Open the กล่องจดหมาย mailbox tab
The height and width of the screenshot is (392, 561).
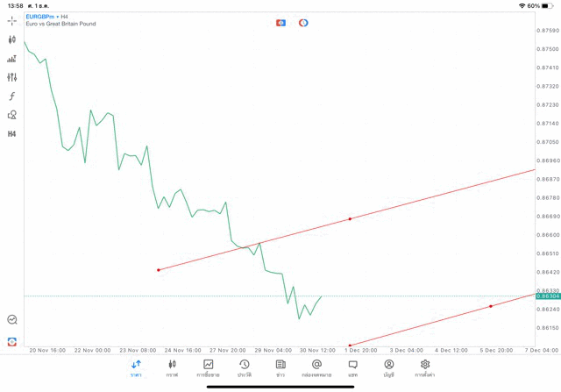click(316, 368)
